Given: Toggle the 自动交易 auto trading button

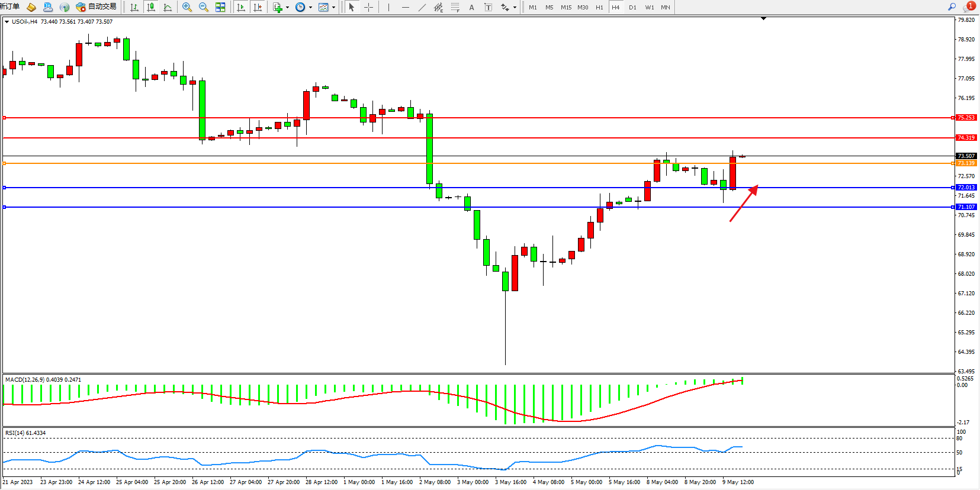Looking at the screenshot, I should tap(97, 7).
